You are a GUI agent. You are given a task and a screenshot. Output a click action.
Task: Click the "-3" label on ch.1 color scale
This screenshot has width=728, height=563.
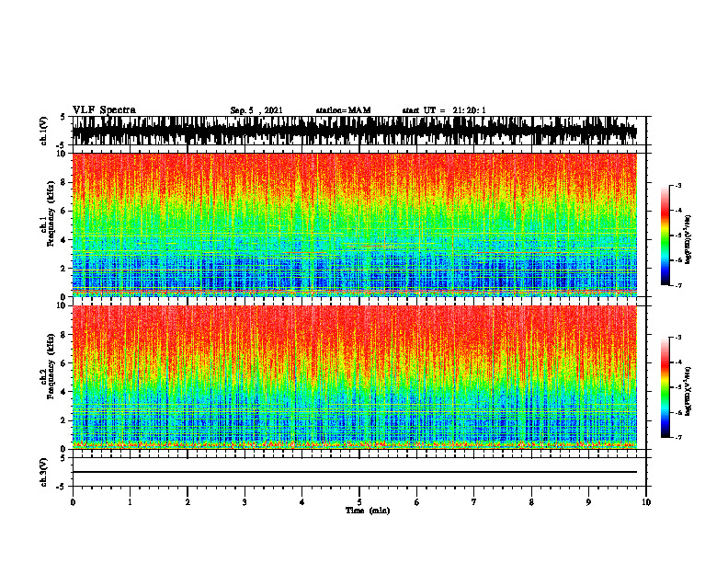677,185
